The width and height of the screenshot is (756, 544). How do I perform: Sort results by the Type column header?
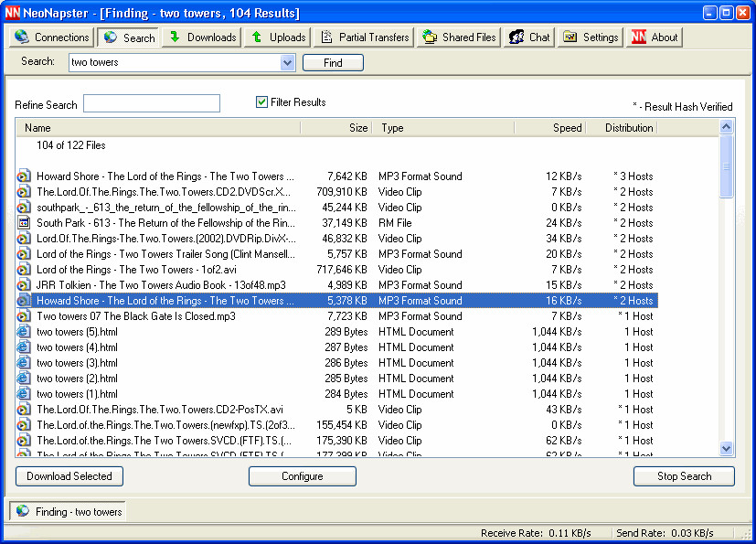coord(443,128)
